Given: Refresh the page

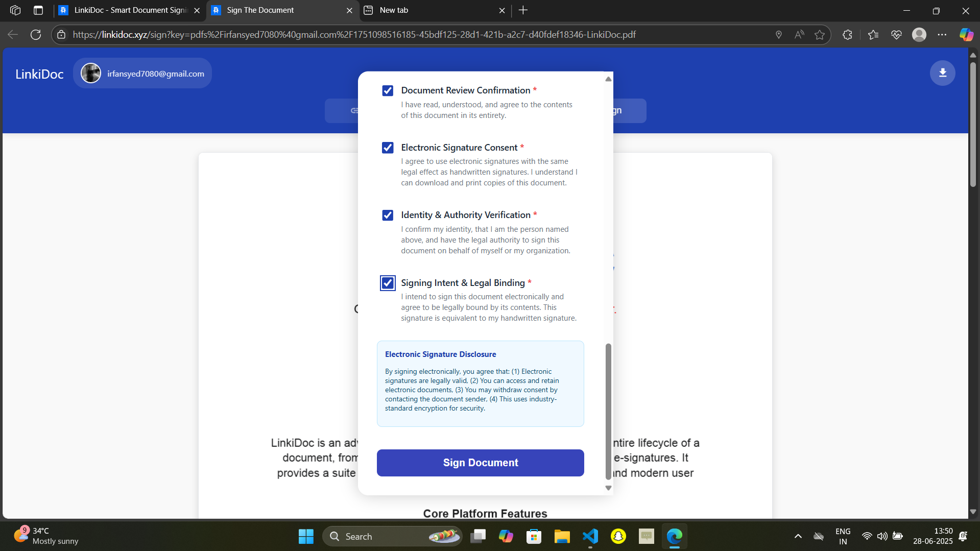Looking at the screenshot, I should click(x=36, y=35).
